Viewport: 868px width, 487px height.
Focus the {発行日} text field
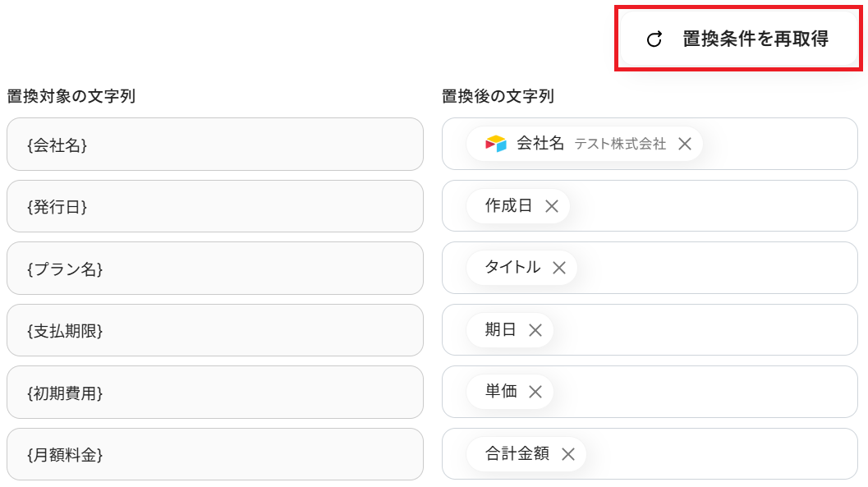pos(215,206)
